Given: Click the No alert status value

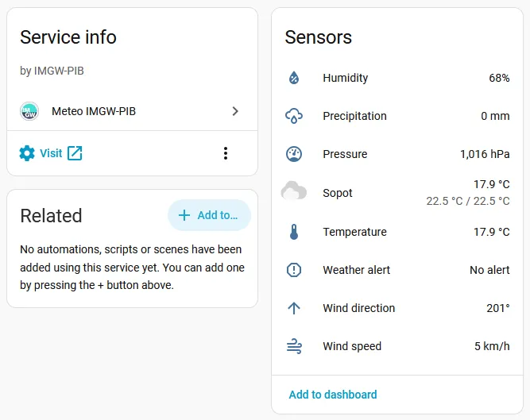Looking at the screenshot, I should (489, 270).
